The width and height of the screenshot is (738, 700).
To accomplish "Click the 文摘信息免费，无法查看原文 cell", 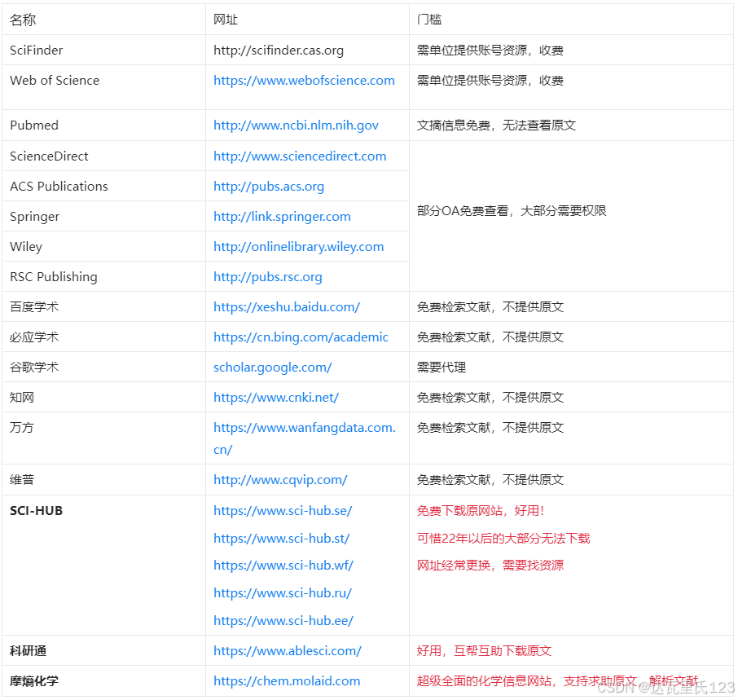I will 571,125.
